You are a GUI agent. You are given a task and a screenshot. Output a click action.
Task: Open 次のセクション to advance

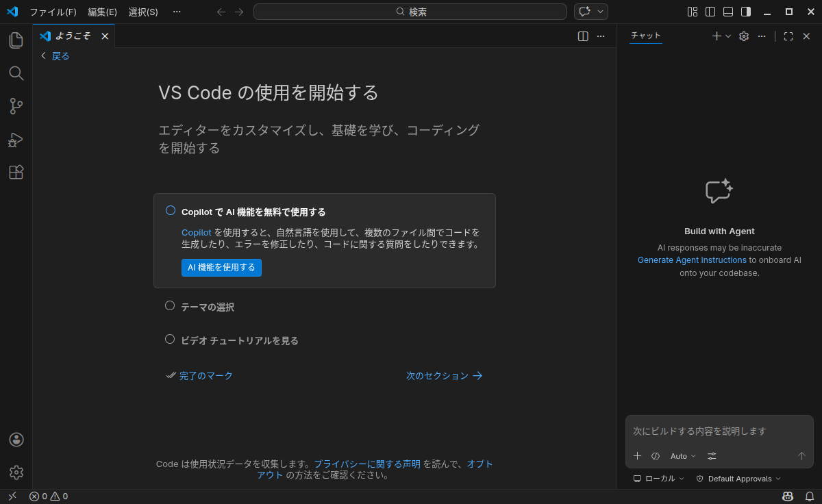(444, 375)
